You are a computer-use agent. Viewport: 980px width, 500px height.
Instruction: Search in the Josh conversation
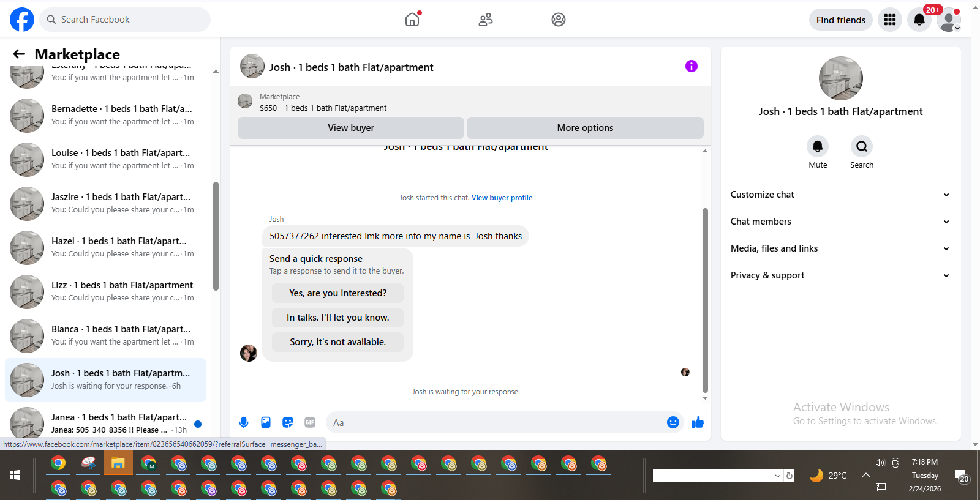(x=862, y=146)
